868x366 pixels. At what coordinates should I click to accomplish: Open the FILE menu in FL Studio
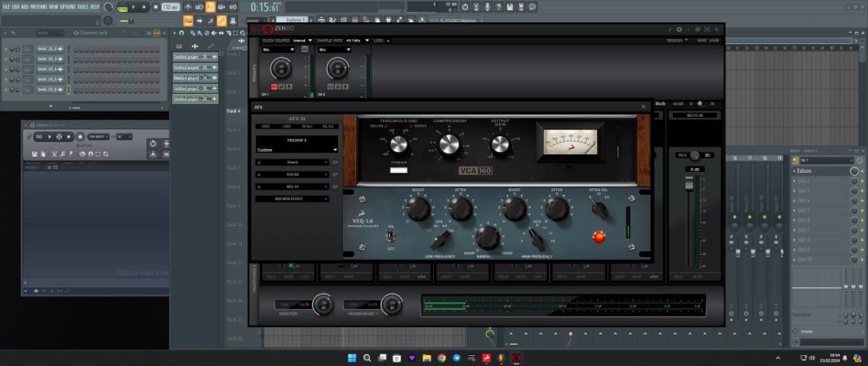[x=6, y=7]
